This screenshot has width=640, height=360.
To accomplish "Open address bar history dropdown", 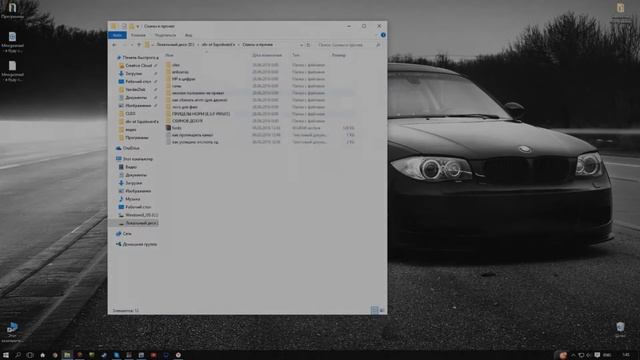I will click(302, 45).
